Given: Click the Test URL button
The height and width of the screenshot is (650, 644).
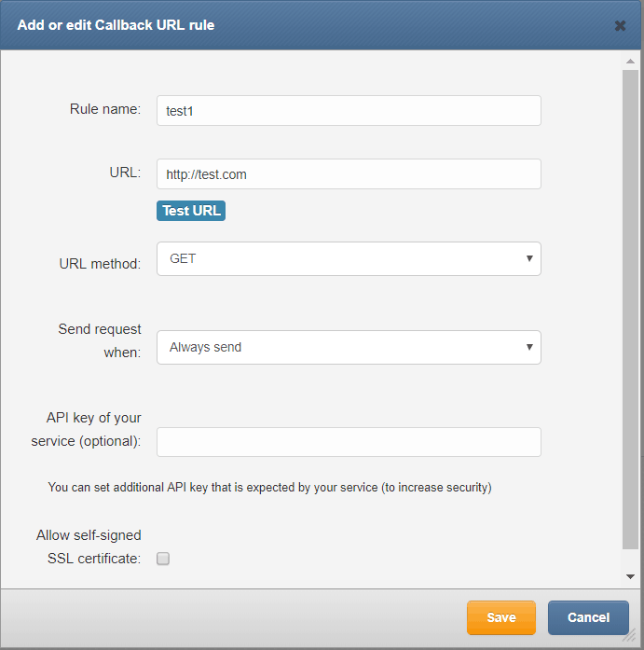Looking at the screenshot, I should click(191, 211).
